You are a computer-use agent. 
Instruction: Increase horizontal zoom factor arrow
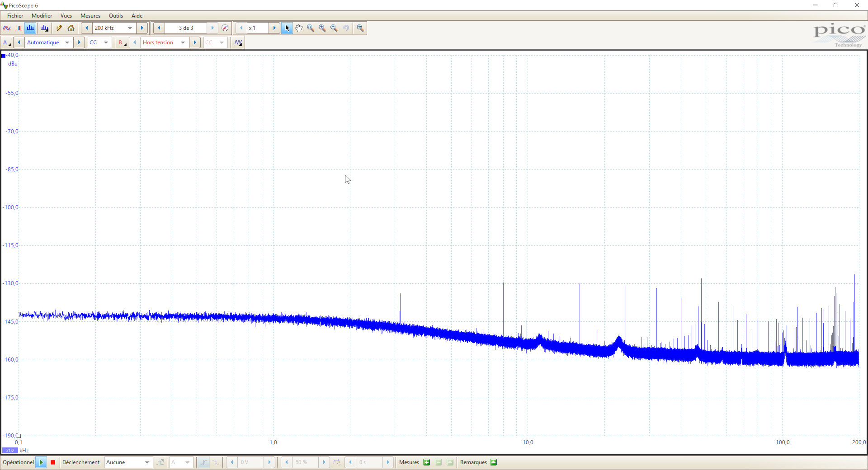point(274,28)
